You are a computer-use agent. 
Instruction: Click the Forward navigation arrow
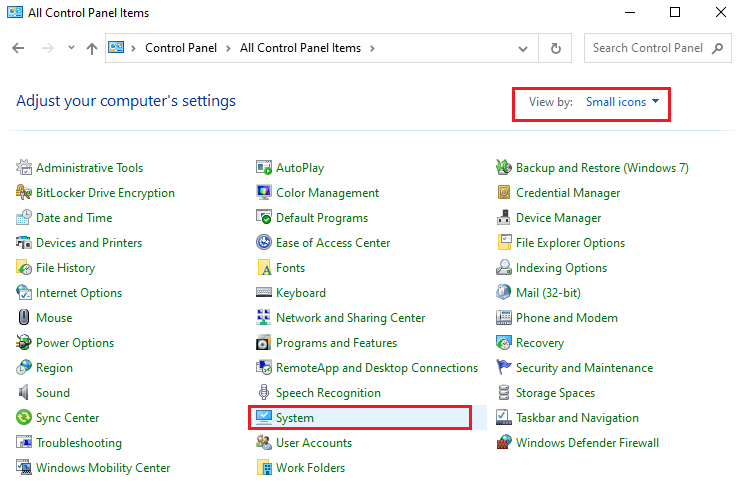pos(48,48)
